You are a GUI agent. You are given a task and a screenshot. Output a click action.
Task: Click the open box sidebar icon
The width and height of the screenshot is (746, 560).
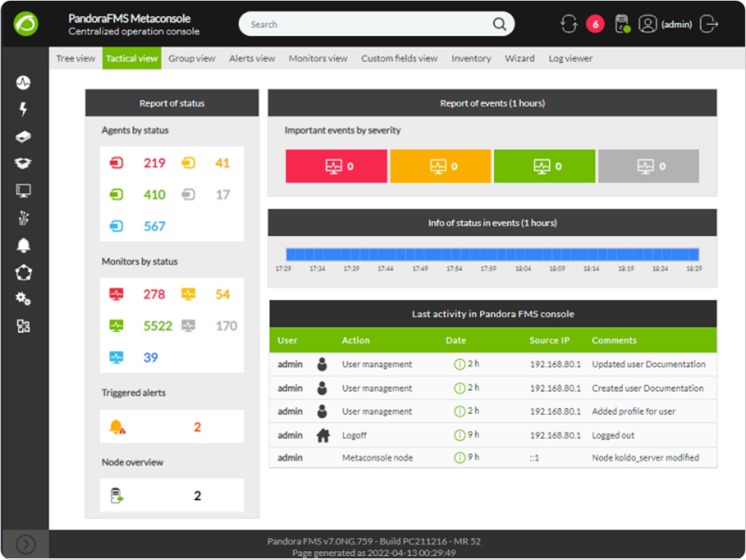[23, 163]
